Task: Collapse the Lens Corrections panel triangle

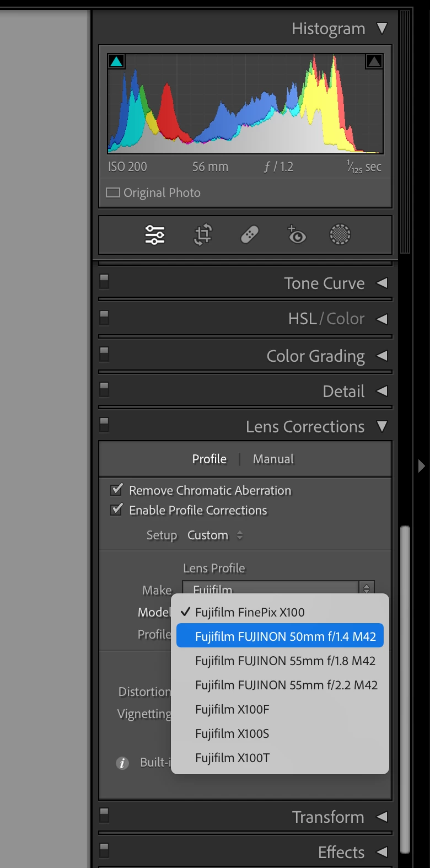Action: coord(382,426)
